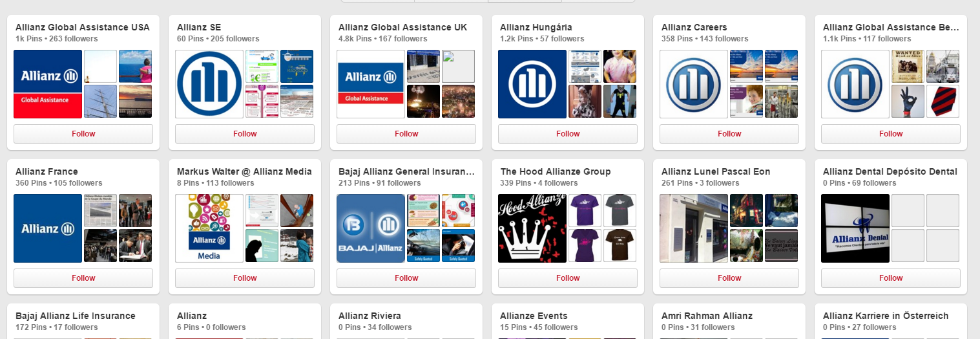
Task: Follow The Hood Allianze Group
Action: (568, 278)
